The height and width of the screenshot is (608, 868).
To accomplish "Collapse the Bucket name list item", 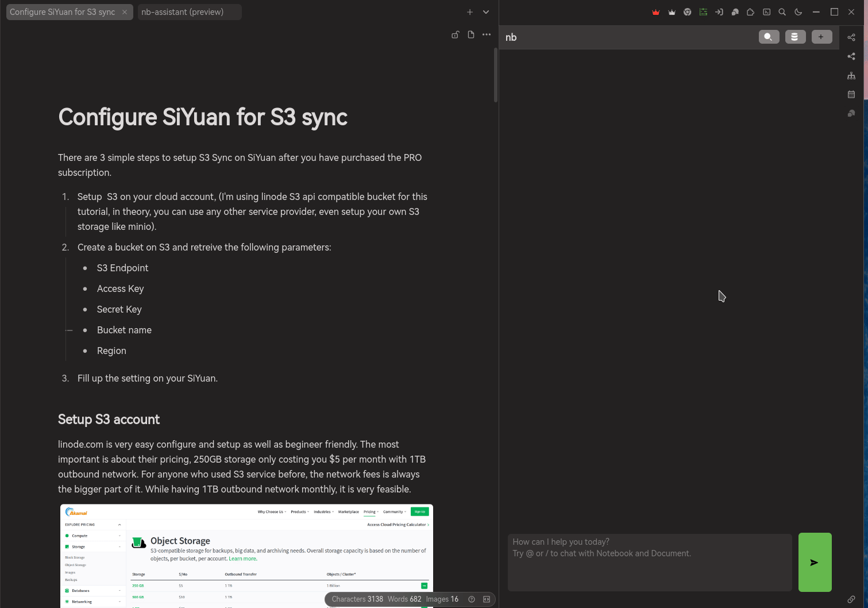I will (70, 330).
